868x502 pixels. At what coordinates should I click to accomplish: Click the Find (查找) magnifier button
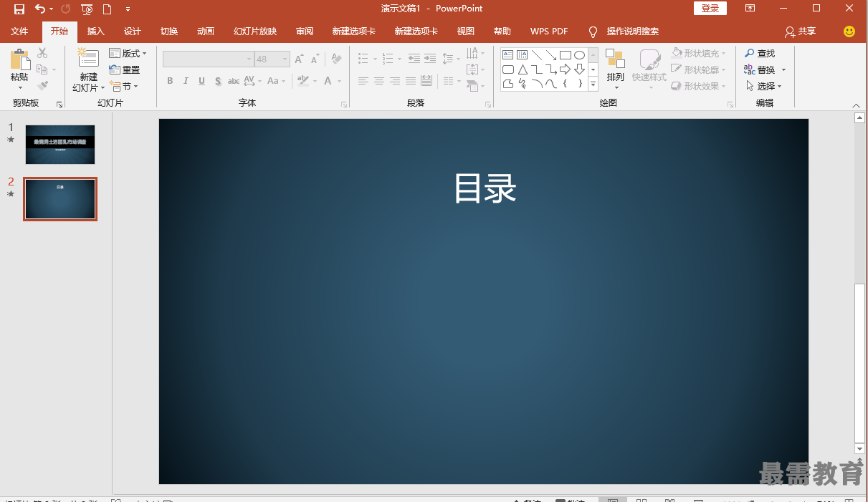[x=760, y=53]
